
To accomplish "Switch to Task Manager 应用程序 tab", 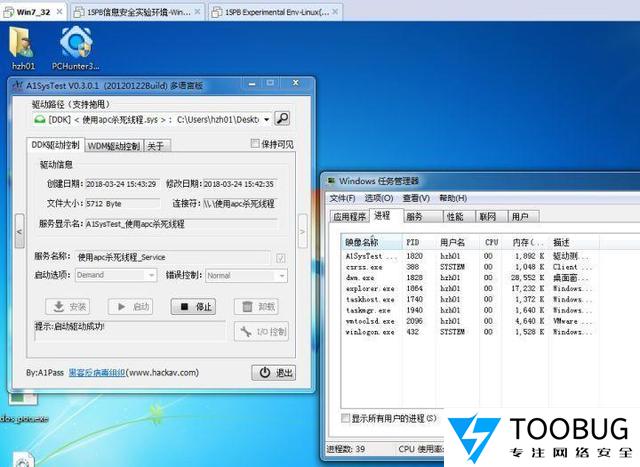I will click(349, 216).
